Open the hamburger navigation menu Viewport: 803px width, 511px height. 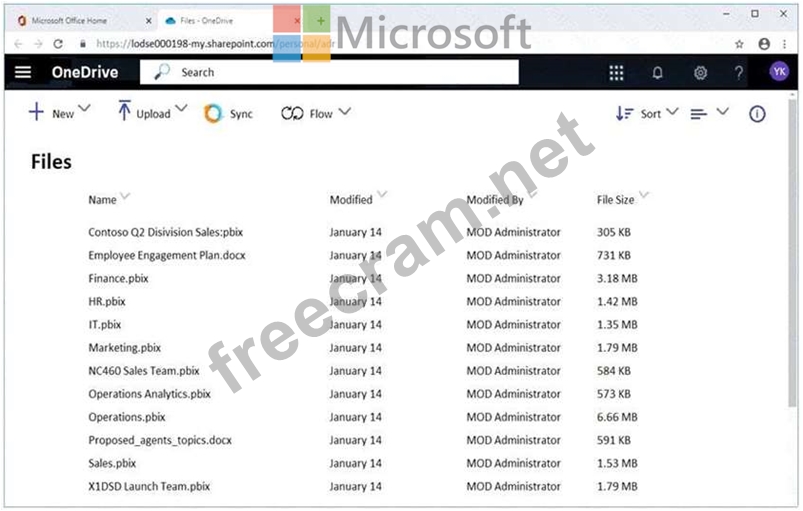pyautogui.click(x=23, y=72)
